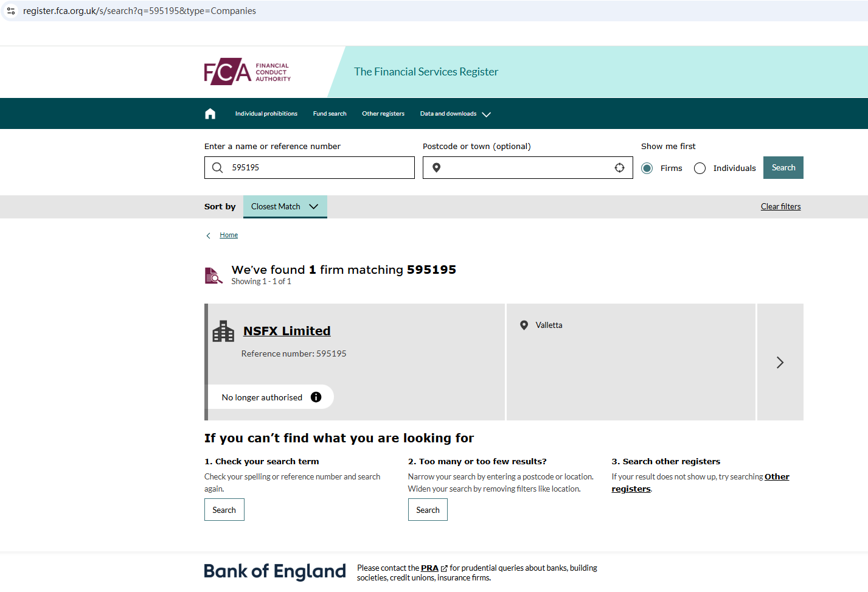Click the Valletta location pin icon
The image size is (868, 592).
pos(524,326)
